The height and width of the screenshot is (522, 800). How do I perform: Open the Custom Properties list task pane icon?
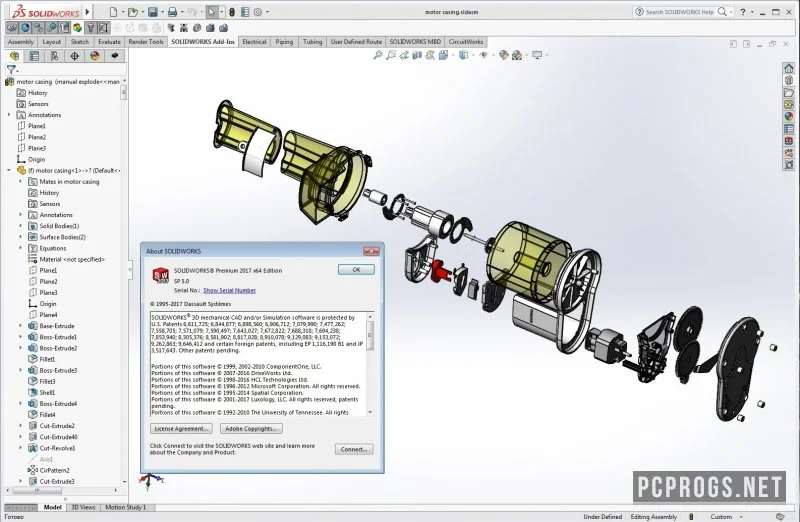click(x=789, y=129)
